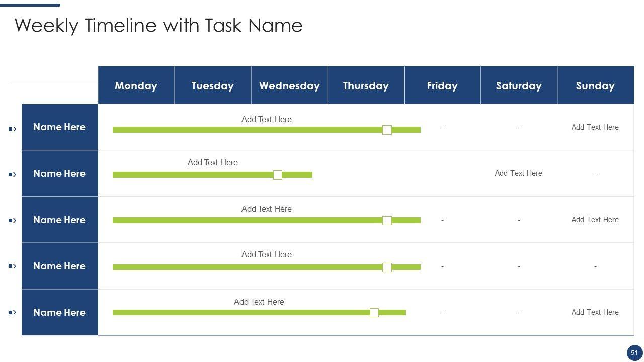
Task: Select the Wednesday column header
Action: 289,86
